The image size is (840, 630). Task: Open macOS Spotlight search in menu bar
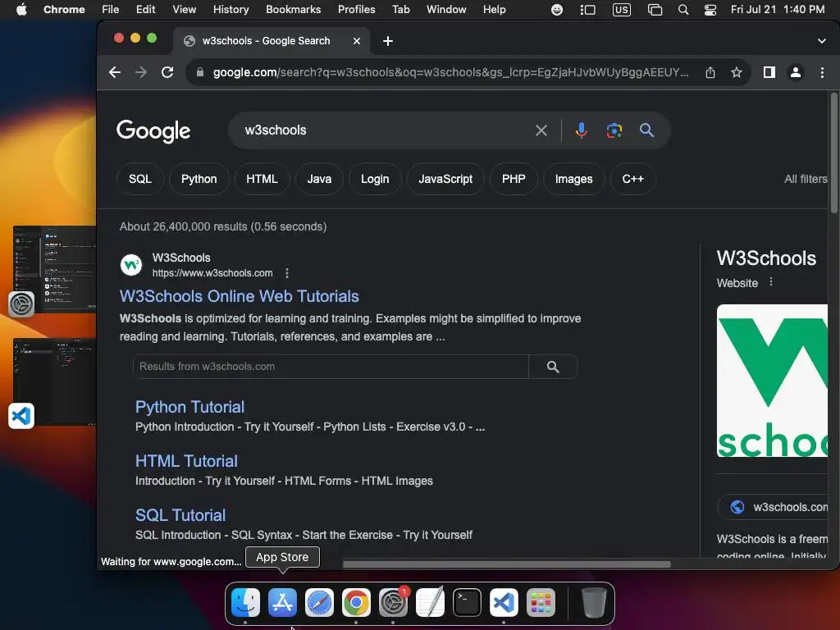tap(683, 10)
